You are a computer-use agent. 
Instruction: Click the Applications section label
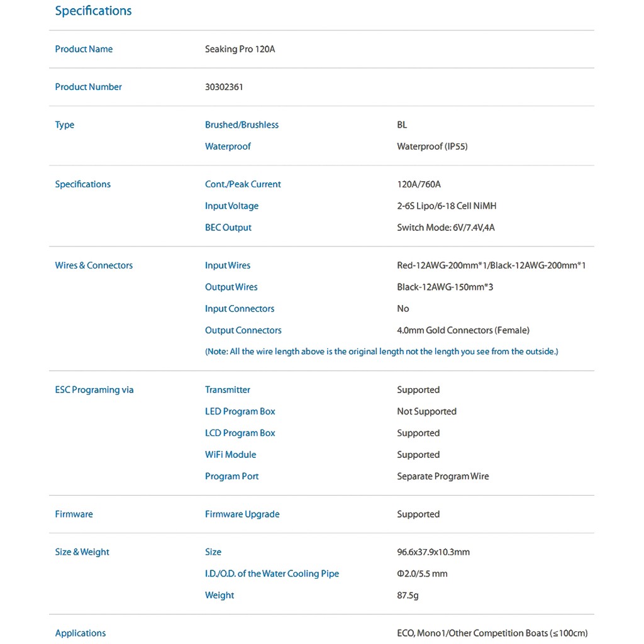pos(80,633)
